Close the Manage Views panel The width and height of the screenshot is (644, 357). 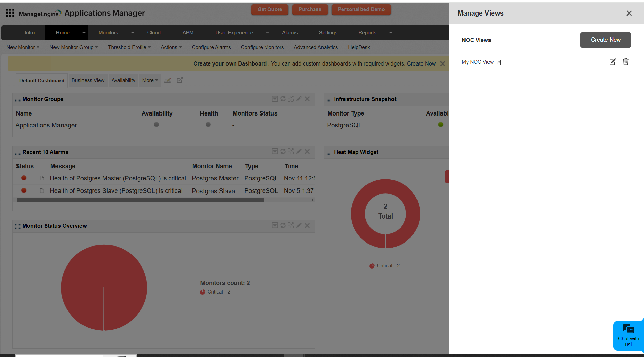[629, 13]
